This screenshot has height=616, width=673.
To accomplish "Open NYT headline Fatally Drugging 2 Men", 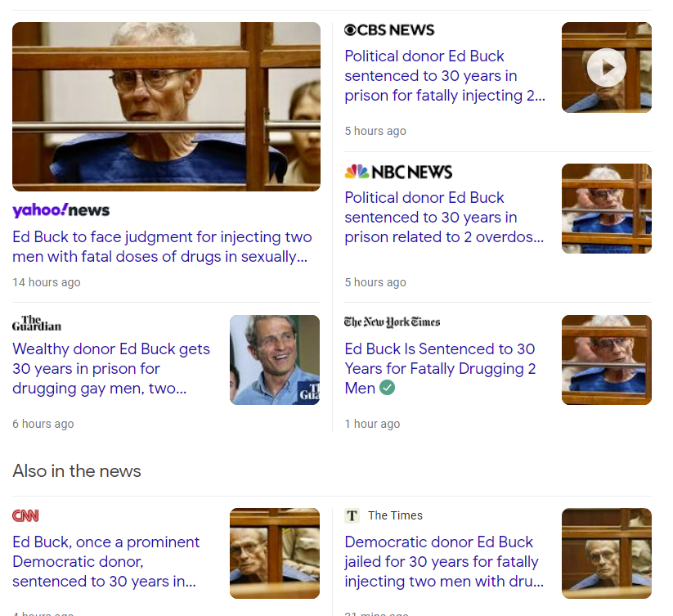I will [x=441, y=368].
